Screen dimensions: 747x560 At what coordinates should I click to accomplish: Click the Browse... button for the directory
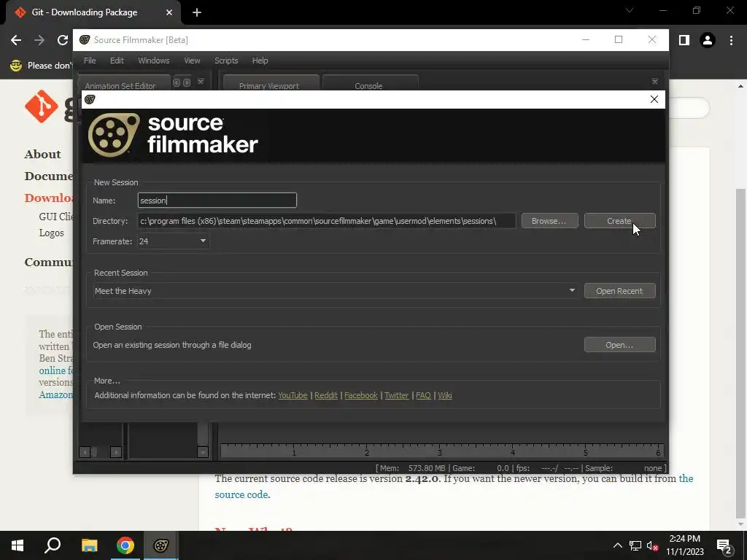tap(549, 221)
